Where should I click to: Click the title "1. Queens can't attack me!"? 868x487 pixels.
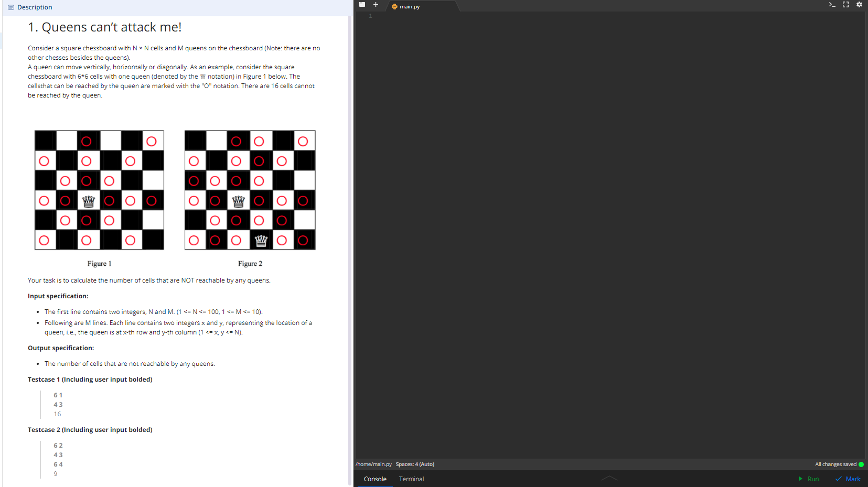pos(105,27)
